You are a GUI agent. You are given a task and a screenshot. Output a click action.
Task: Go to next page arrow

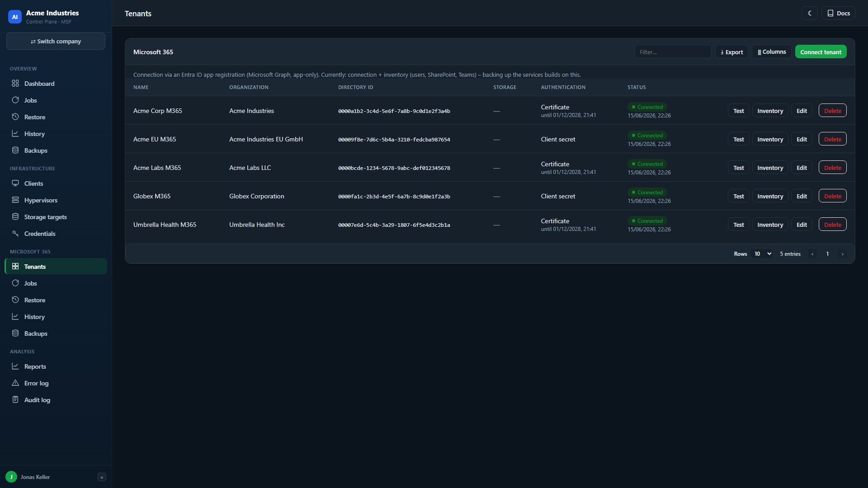coord(842,254)
